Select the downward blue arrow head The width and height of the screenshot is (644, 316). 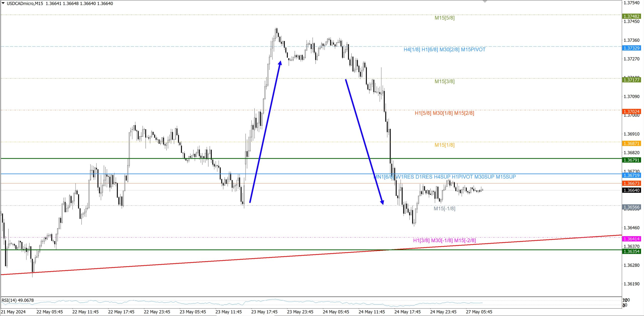(382, 202)
